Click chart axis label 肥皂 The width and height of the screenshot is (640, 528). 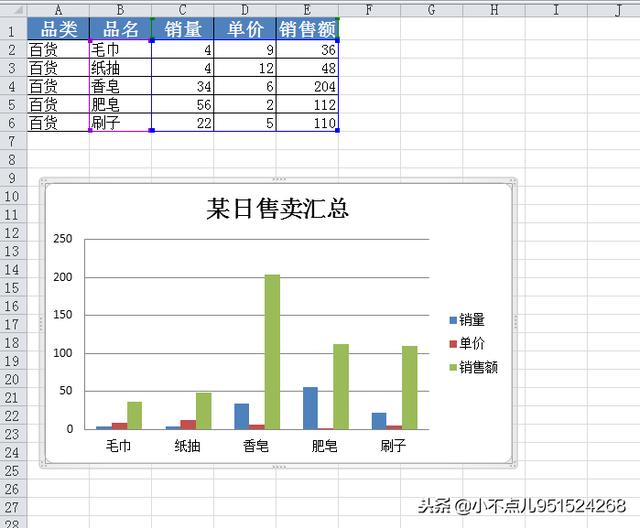coord(324,446)
